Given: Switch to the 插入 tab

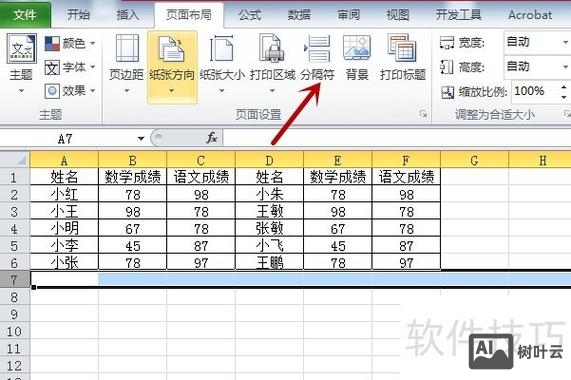Looking at the screenshot, I should [128, 15].
